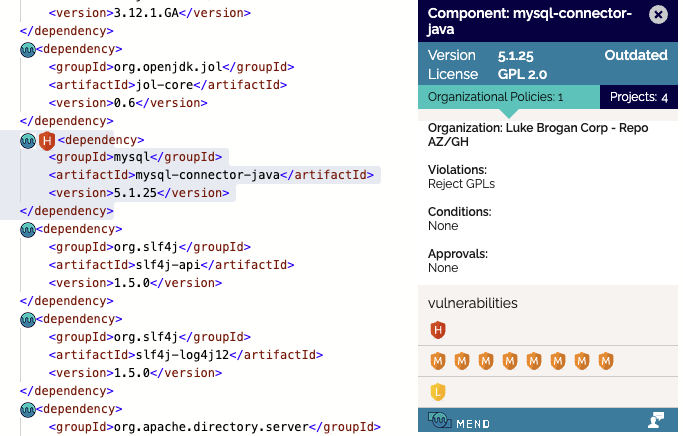This screenshot has width=683, height=436.
Task: Click the Mend icon beside the slf4j-log4j12 dependency
Action: click(x=28, y=320)
